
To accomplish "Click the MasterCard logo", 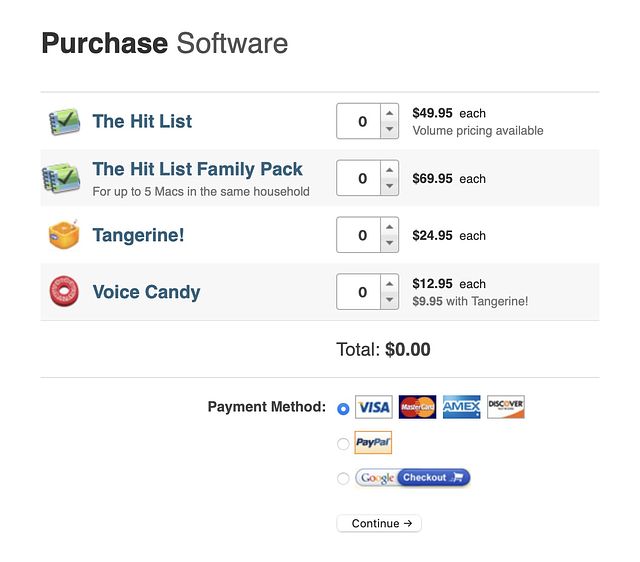I will (417, 407).
